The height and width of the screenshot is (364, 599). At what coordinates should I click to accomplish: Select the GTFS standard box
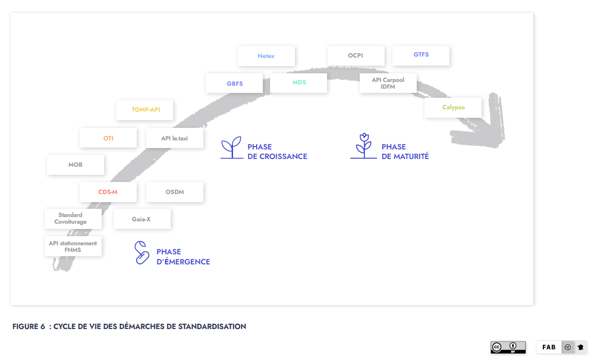point(421,56)
